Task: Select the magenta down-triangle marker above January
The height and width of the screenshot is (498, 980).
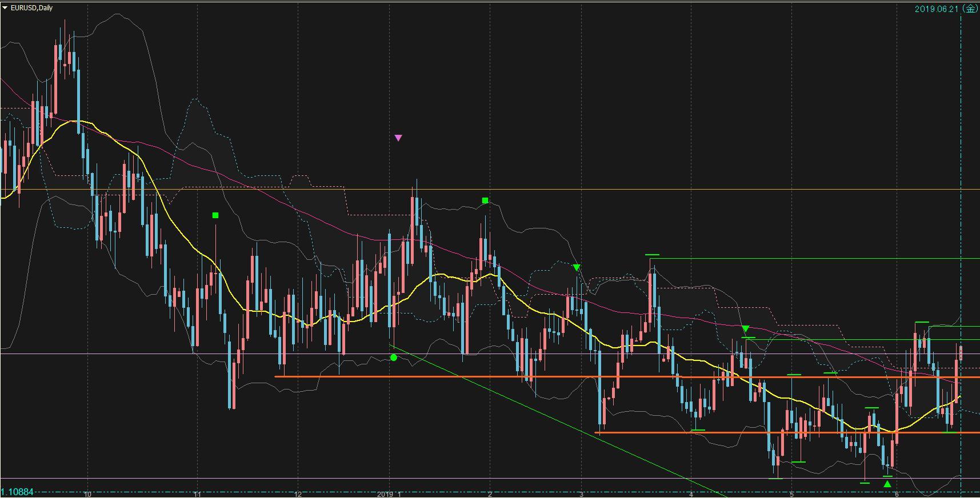Action: (x=398, y=138)
